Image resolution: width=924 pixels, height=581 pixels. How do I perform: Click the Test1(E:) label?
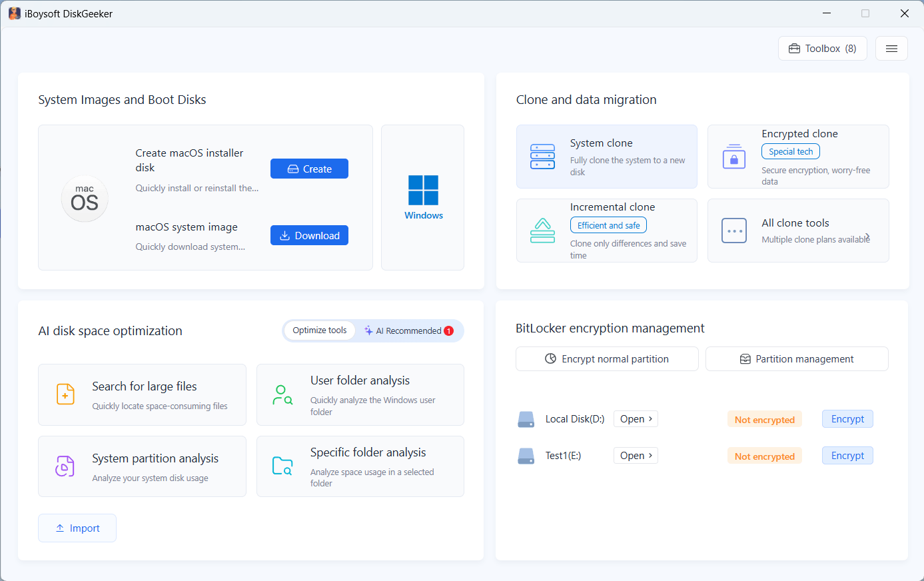pyautogui.click(x=563, y=456)
